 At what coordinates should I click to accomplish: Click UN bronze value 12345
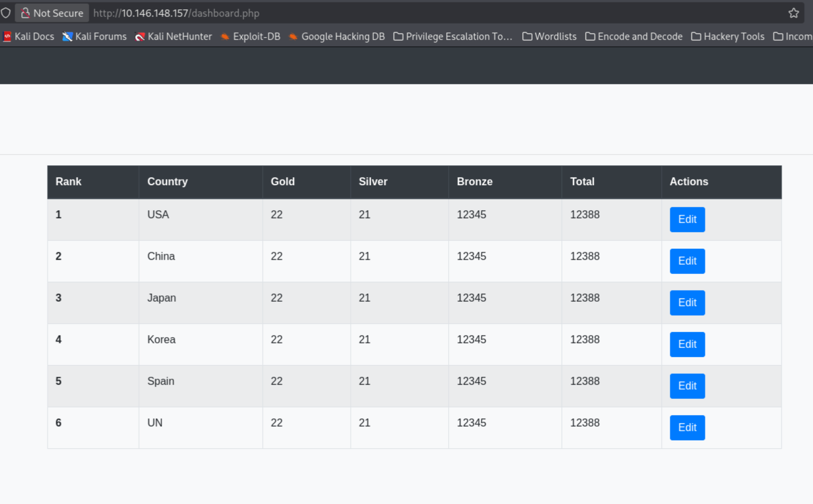[x=471, y=422]
